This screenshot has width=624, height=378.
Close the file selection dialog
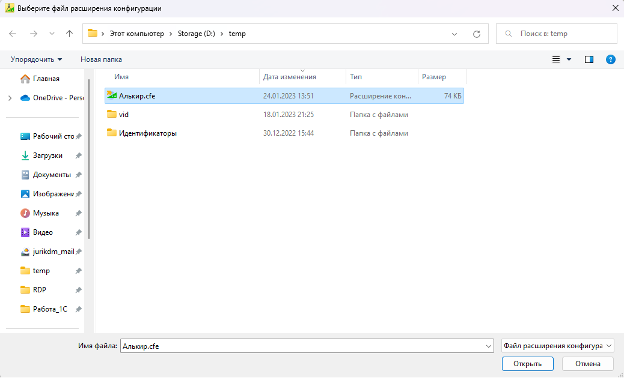click(x=615, y=8)
